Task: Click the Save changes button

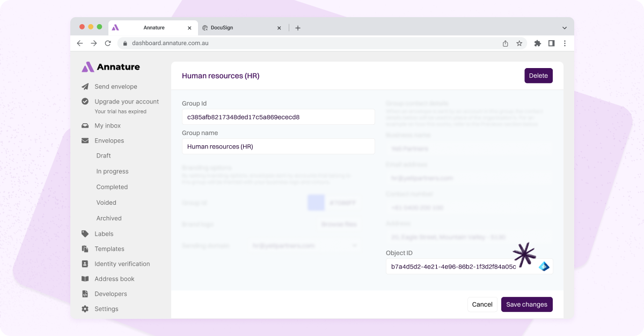Action: coord(526,304)
